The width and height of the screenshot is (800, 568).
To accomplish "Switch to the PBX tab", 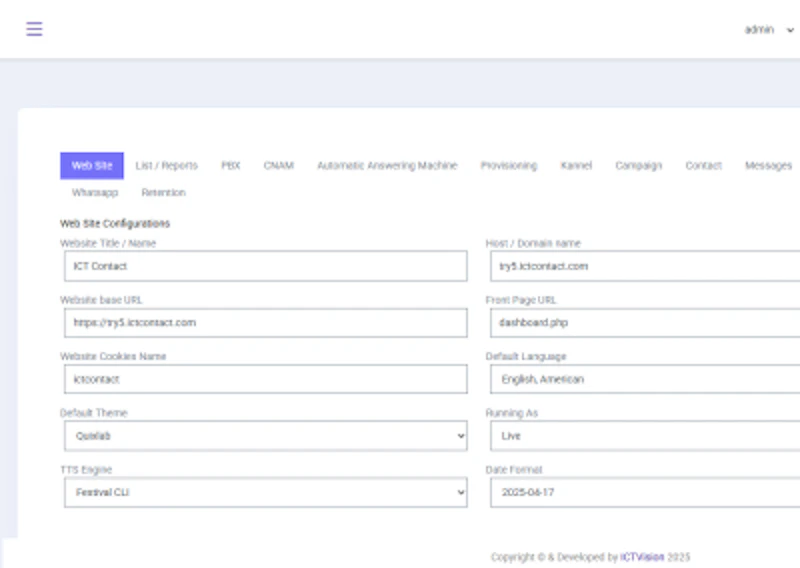I will (x=231, y=165).
